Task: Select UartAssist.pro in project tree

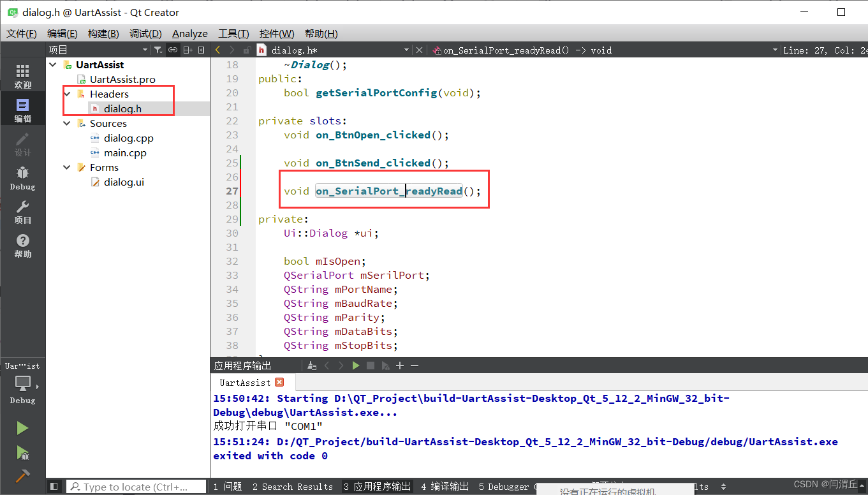Action: 122,79
